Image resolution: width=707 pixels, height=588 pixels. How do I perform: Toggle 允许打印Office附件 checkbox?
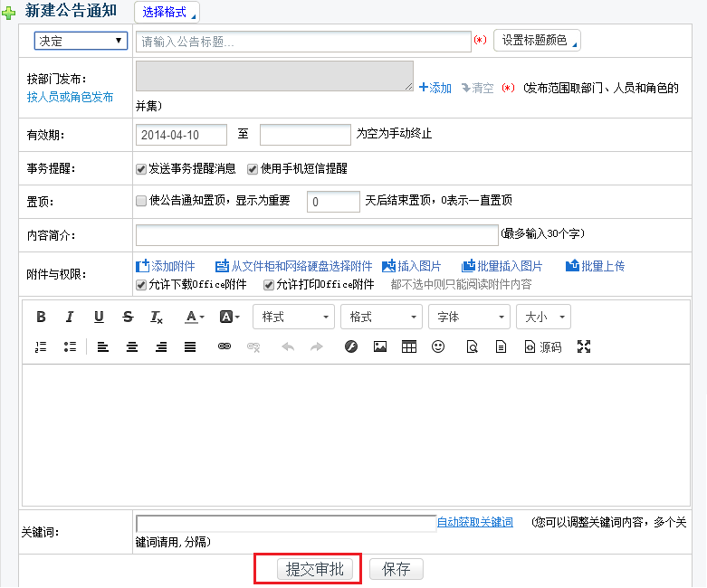pyautogui.click(x=269, y=285)
